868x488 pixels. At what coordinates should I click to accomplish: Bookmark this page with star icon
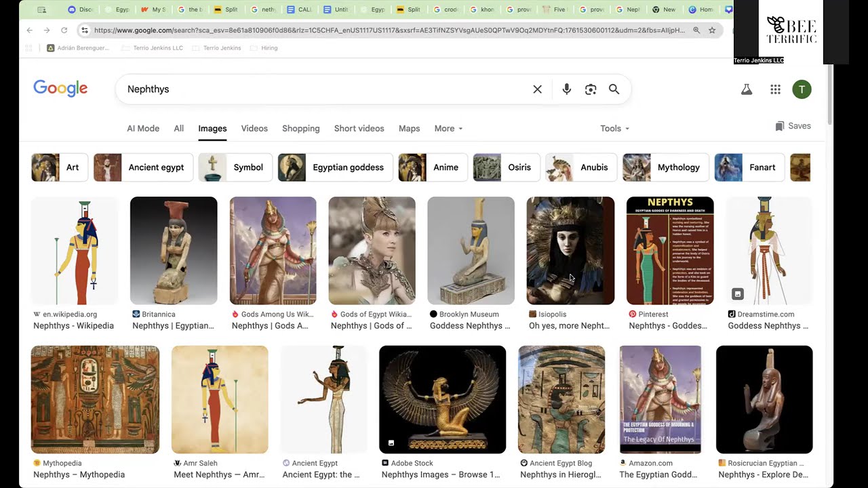pos(712,30)
